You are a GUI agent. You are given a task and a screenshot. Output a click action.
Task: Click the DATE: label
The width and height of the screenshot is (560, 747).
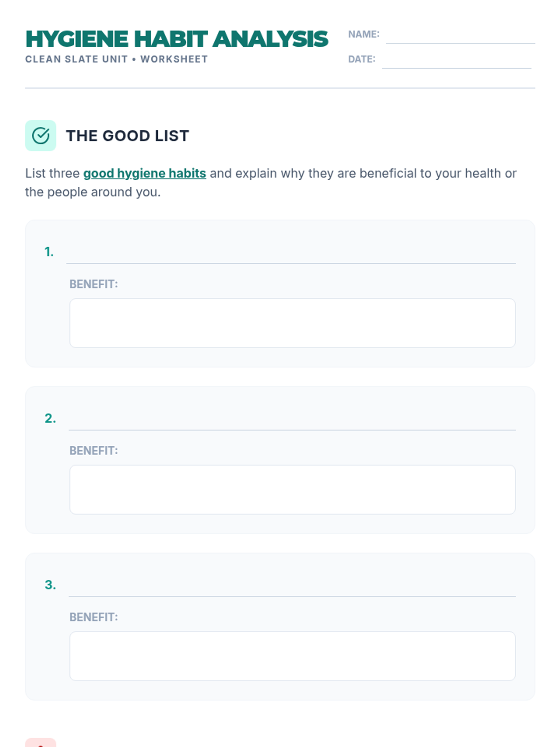(x=362, y=59)
